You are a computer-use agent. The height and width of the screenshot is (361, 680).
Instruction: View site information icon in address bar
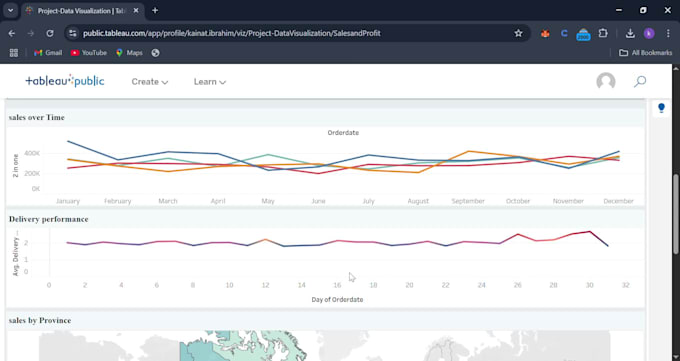(x=73, y=33)
